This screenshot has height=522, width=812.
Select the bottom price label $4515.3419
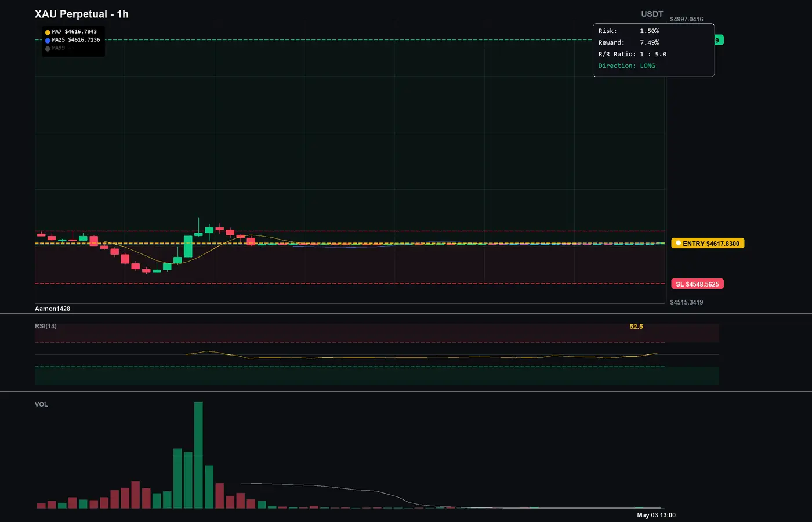687,302
